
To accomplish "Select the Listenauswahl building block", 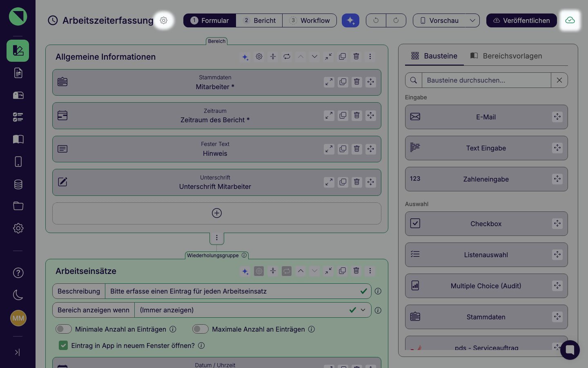I will 486,255.
